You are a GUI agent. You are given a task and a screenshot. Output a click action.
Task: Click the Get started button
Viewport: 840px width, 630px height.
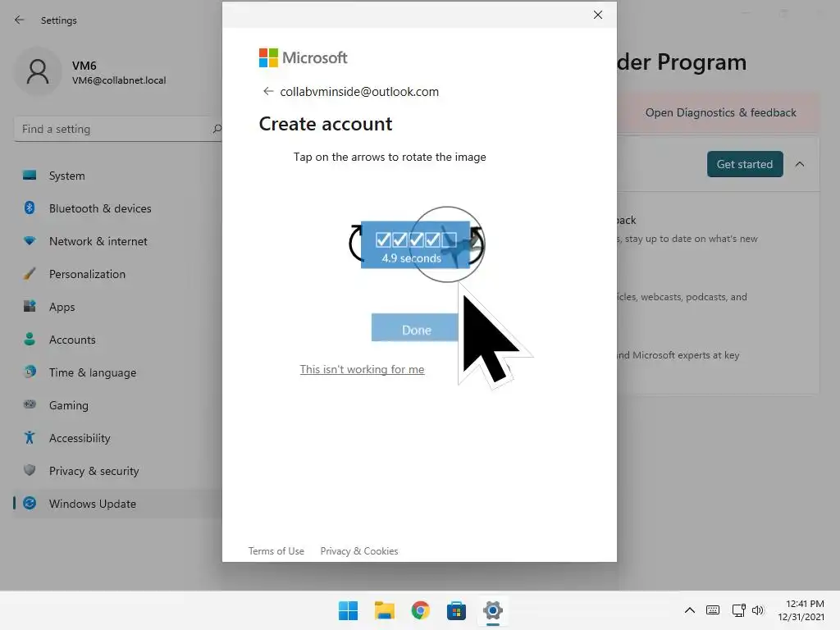(x=745, y=164)
